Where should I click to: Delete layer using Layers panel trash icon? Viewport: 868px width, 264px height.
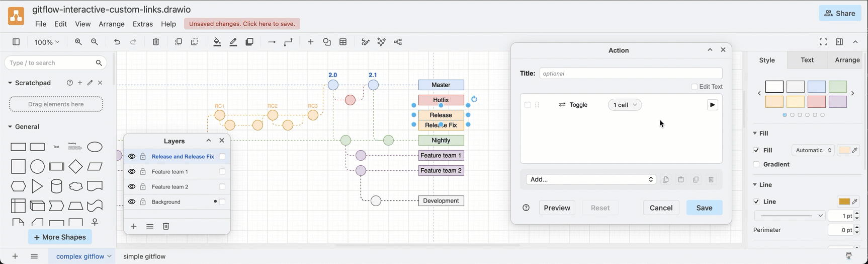[166, 227]
